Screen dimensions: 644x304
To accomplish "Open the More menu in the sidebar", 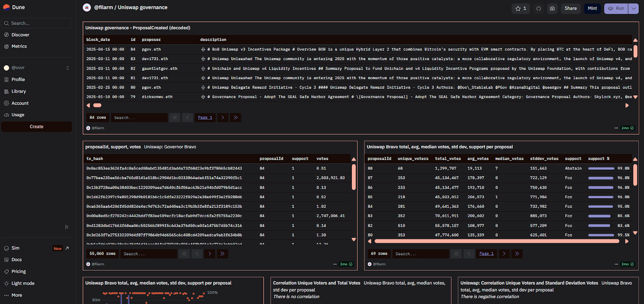I will coord(17,295).
